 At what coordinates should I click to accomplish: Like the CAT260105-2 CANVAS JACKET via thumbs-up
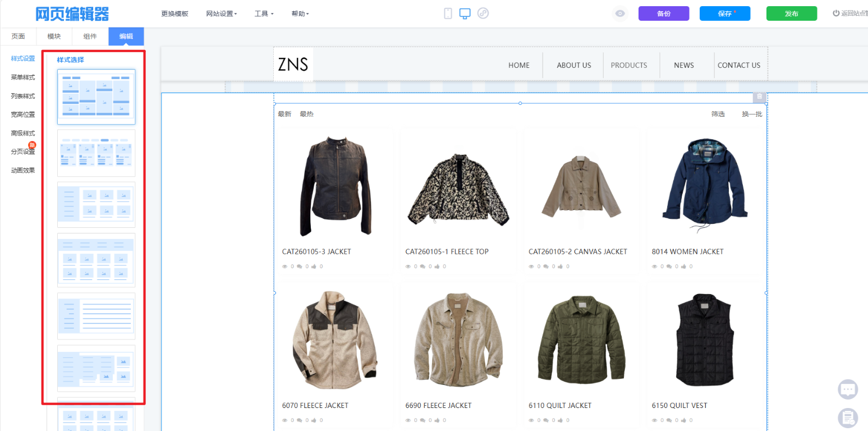point(561,267)
